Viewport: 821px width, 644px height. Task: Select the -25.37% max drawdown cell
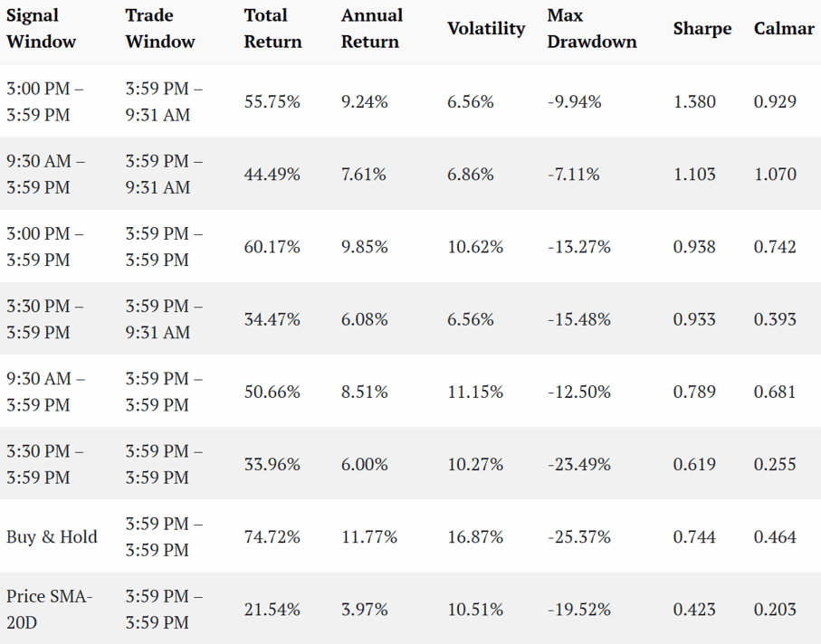[579, 536]
